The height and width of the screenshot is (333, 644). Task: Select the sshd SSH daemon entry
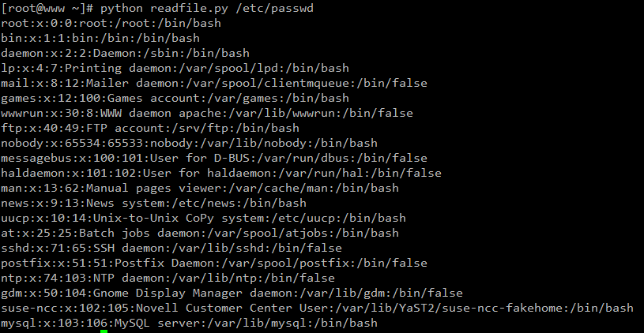pyautogui.click(x=171, y=248)
